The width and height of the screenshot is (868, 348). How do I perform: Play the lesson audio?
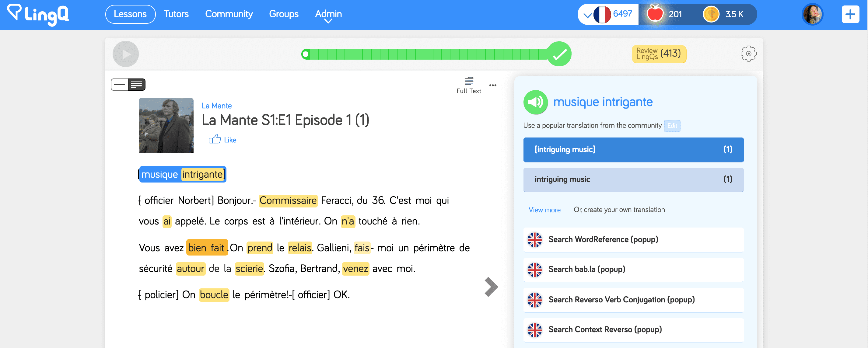point(125,54)
